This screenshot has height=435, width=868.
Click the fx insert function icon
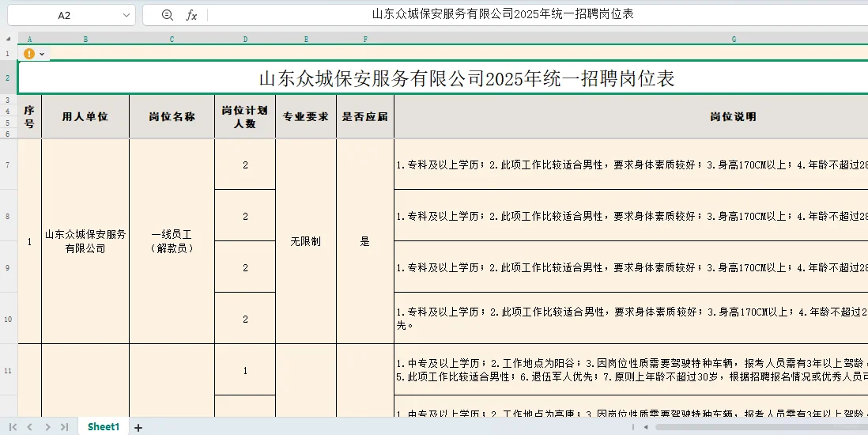click(191, 15)
